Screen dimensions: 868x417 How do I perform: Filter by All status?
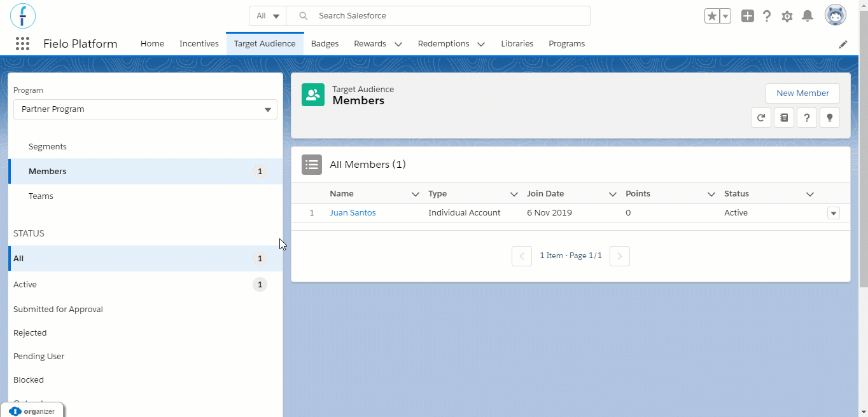145,259
